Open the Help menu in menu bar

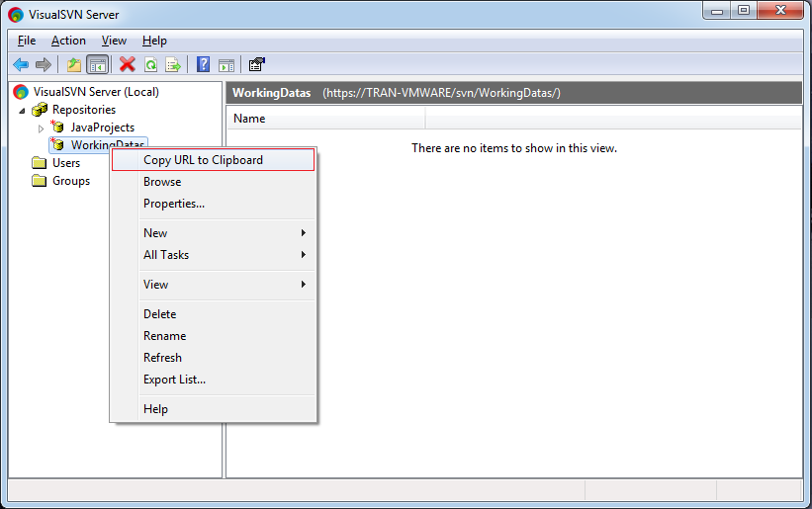tap(154, 41)
